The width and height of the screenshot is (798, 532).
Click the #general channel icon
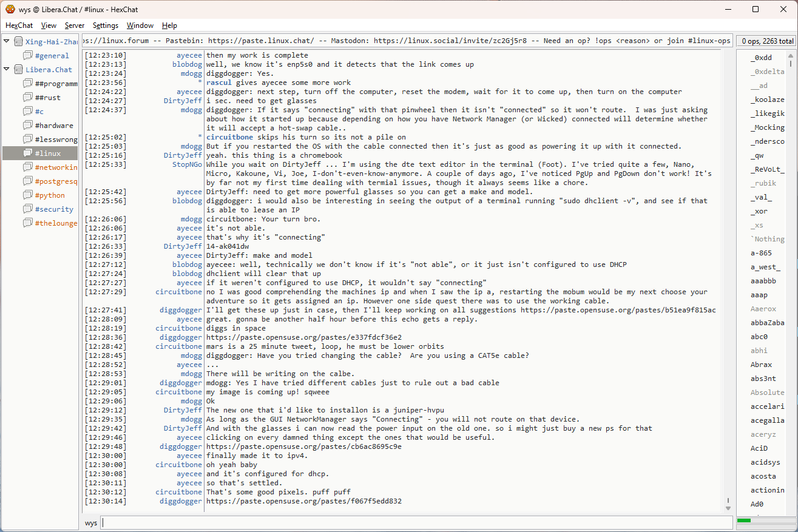[28, 56]
